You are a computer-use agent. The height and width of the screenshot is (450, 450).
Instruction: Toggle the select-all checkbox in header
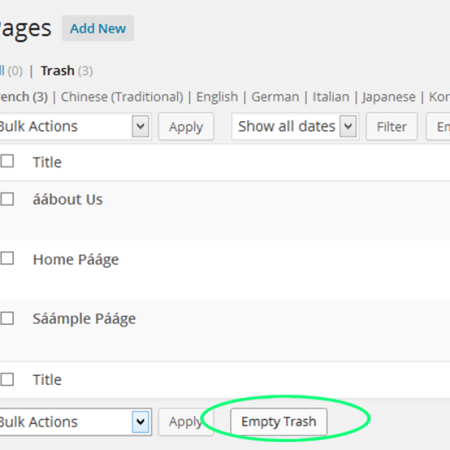7,161
